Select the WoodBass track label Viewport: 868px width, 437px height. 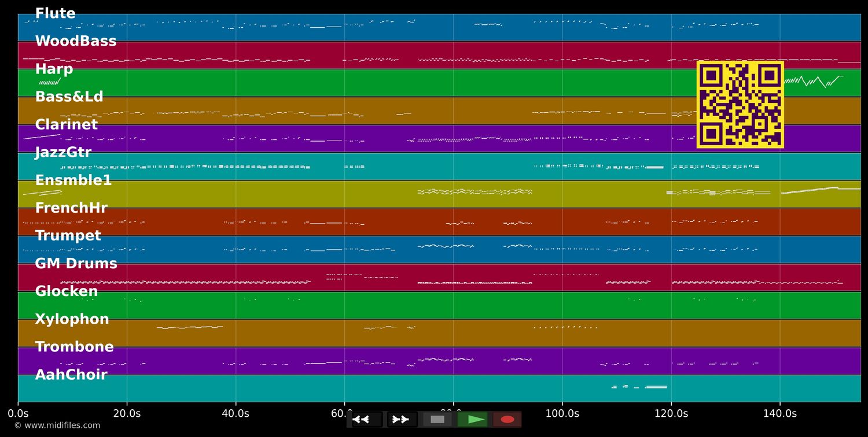(x=76, y=42)
